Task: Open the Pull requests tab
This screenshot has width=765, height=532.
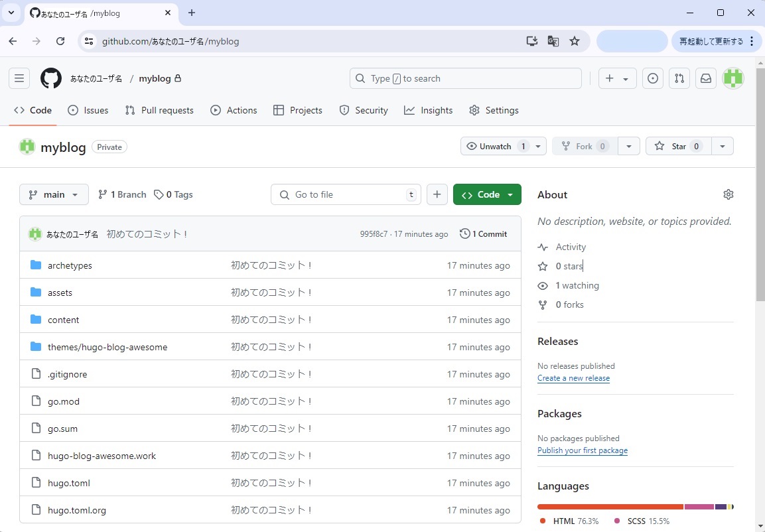Action: [x=159, y=110]
